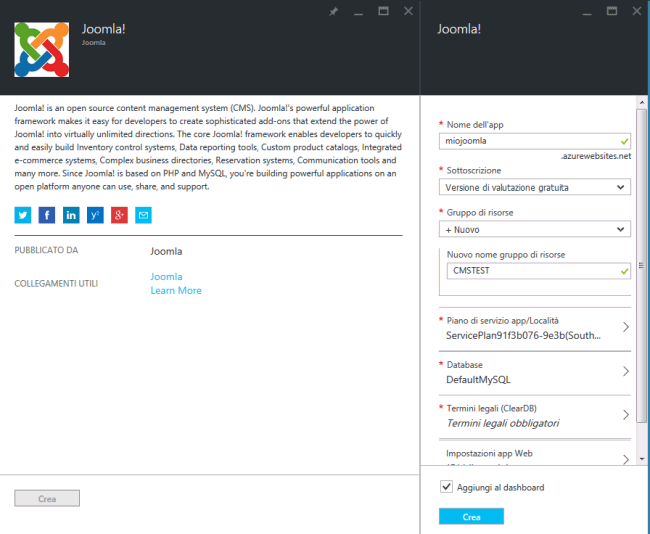Maximize the left Joomla! blade
Viewport: 650px width, 534px height.
383,11
